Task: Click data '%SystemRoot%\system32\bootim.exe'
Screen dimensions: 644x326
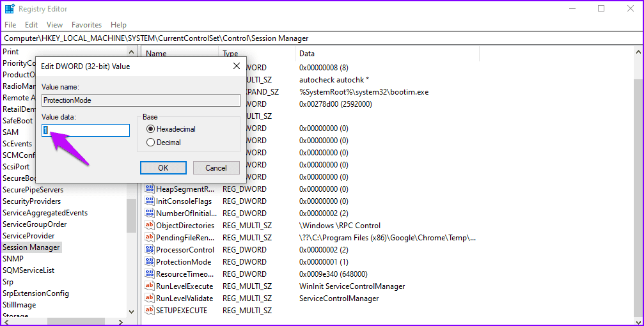Action: 364,92
